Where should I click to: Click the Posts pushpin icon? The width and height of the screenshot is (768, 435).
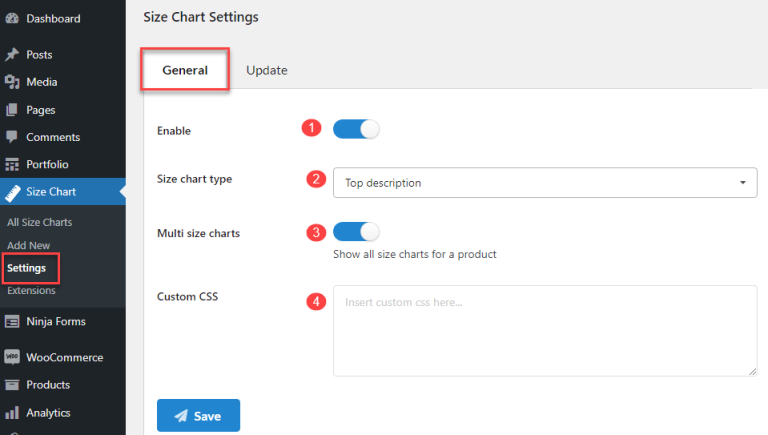tap(12, 55)
